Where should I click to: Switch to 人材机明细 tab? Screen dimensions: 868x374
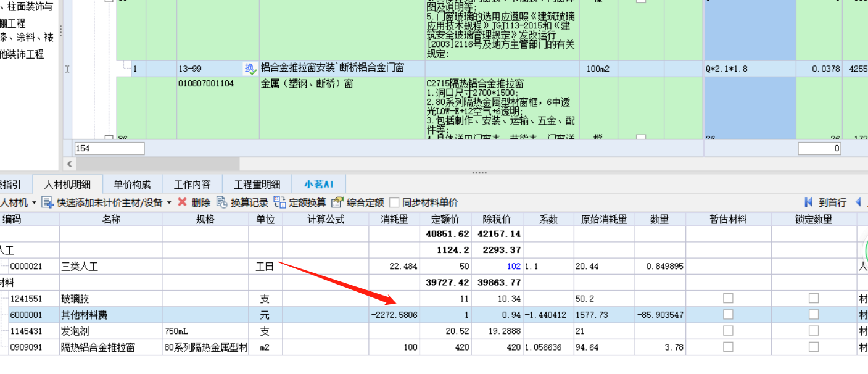68,184
